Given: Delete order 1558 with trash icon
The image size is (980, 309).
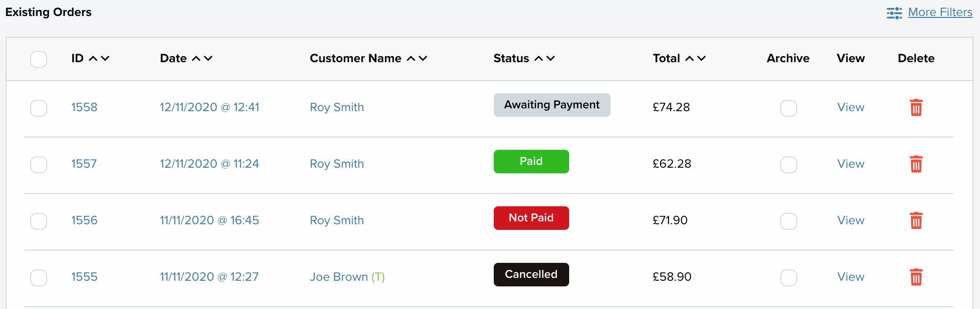Looking at the screenshot, I should (x=916, y=107).
